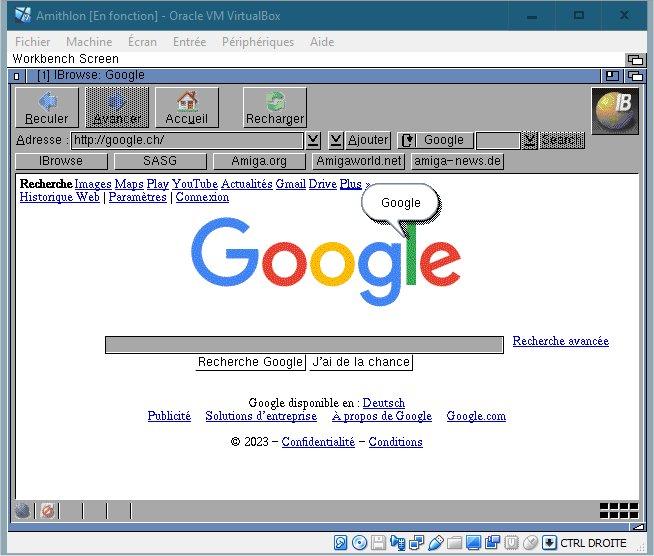The image size is (654, 556).
Task: Click the VirtualBox mouse integration icon
Action: (x=531, y=543)
